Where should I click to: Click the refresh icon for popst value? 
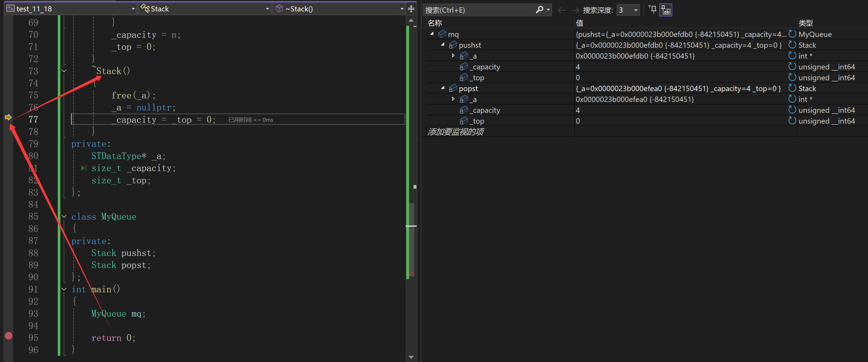click(x=792, y=88)
